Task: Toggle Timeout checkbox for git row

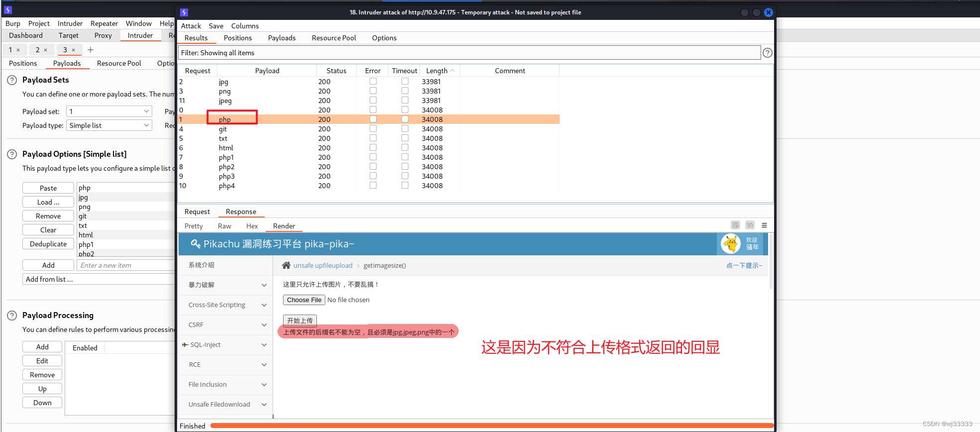Action: 405,128
